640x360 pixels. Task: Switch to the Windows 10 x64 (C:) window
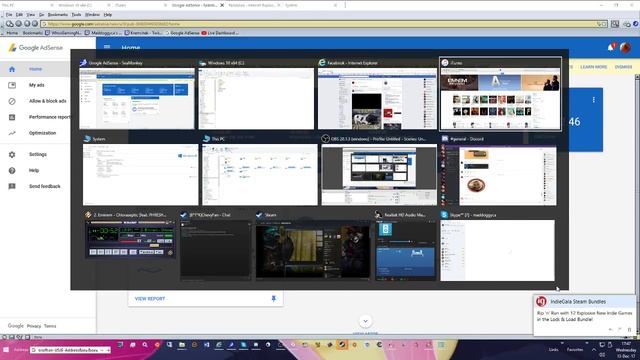click(x=256, y=99)
